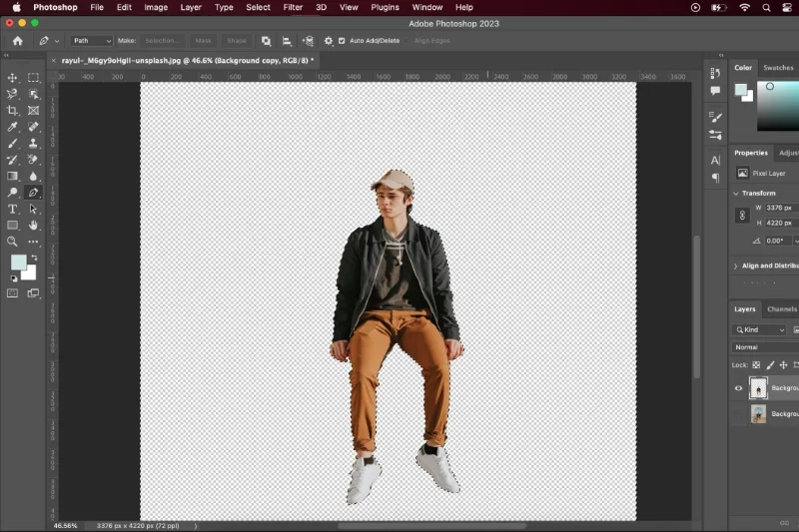Select the Brush tool
The image size is (799, 532).
(x=12, y=143)
